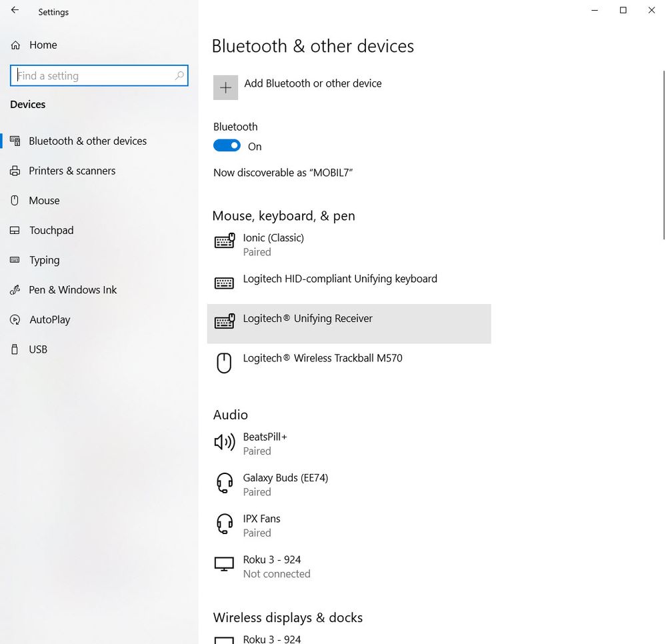Open Touchpad settings
The width and height of the screenshot is (666, 644).
[x=99, y=230]
